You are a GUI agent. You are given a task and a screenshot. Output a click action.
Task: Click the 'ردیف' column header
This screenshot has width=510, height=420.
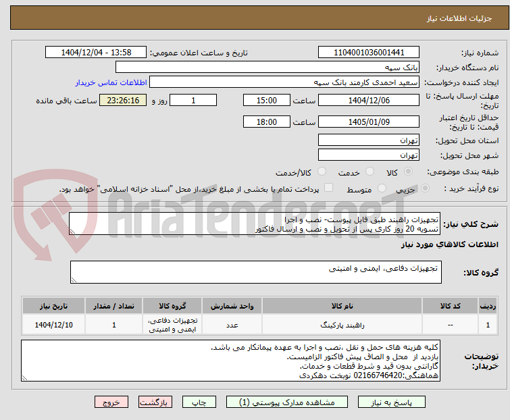tap(488, 306)
